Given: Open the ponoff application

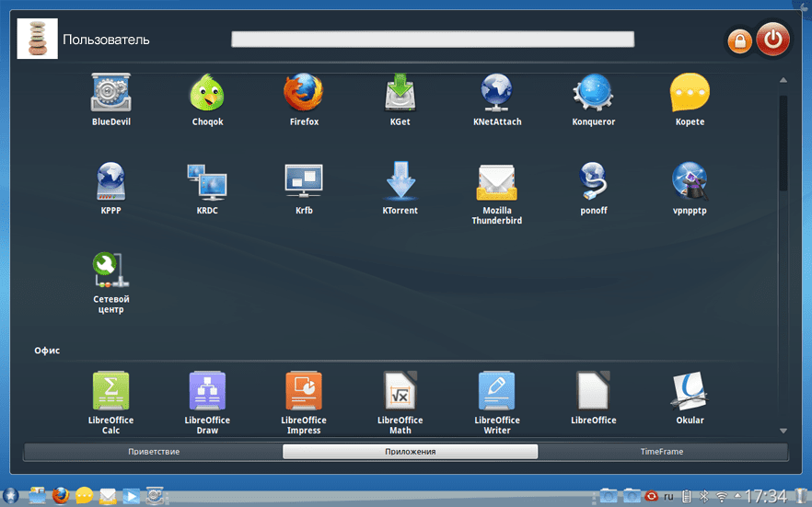Looking at the screenshot, I should [x=593, y=189].
